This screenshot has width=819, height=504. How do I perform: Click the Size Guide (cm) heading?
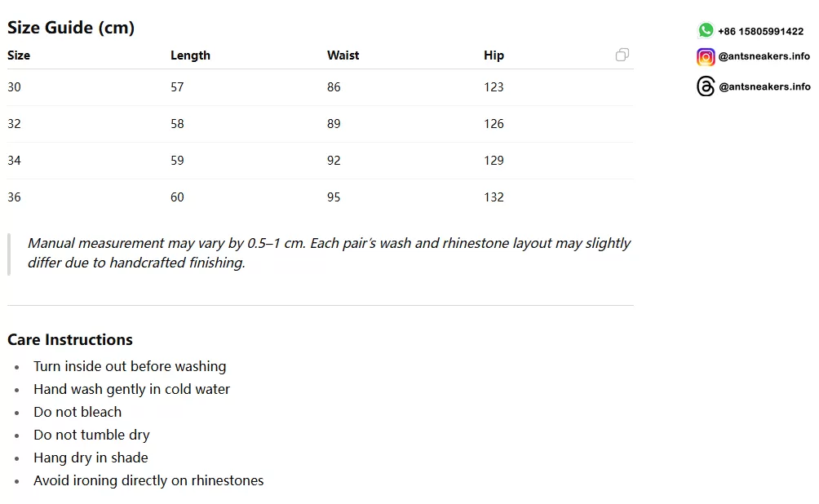point(71,27)
